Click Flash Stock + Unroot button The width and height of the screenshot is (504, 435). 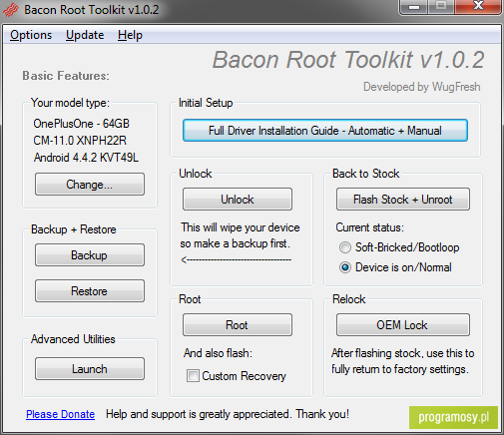[403, 200]
